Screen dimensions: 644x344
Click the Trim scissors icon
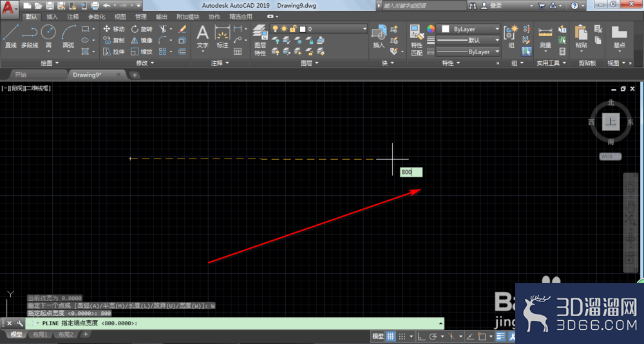pyautogui.click(x=163, y=29)
